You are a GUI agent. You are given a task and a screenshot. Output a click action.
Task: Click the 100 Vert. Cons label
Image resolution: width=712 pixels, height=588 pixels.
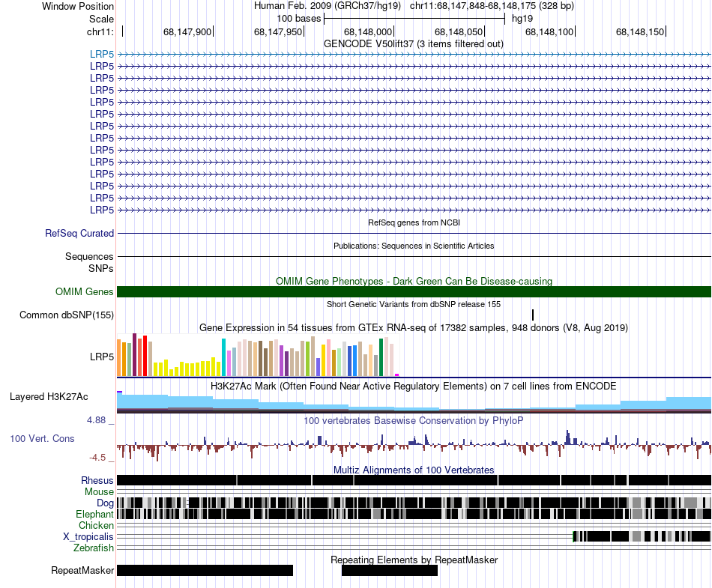[42, 439]
